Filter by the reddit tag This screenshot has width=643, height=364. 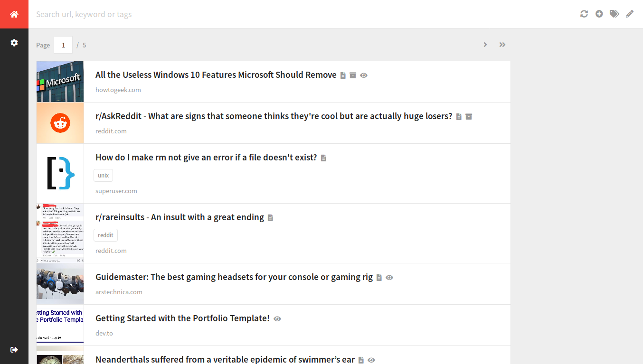click(105, 235)
